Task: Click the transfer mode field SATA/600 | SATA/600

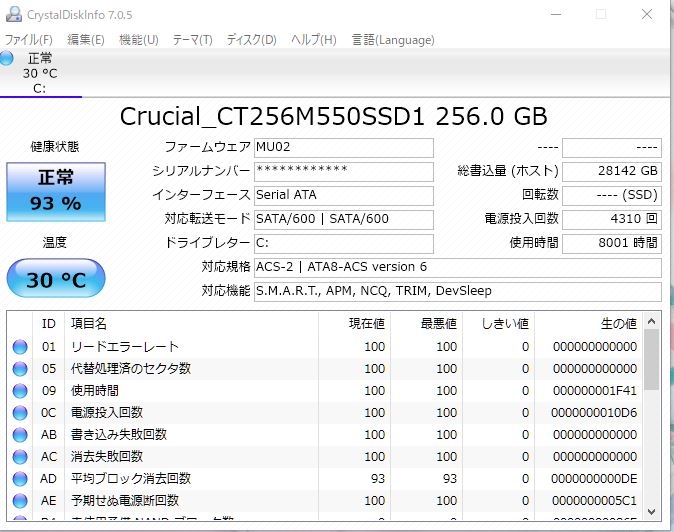Action: [344, 220]
